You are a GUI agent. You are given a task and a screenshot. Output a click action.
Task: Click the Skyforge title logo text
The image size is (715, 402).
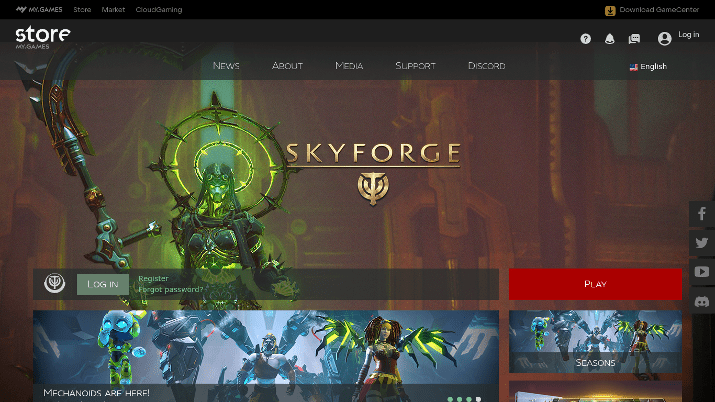(x=373, y=154)
